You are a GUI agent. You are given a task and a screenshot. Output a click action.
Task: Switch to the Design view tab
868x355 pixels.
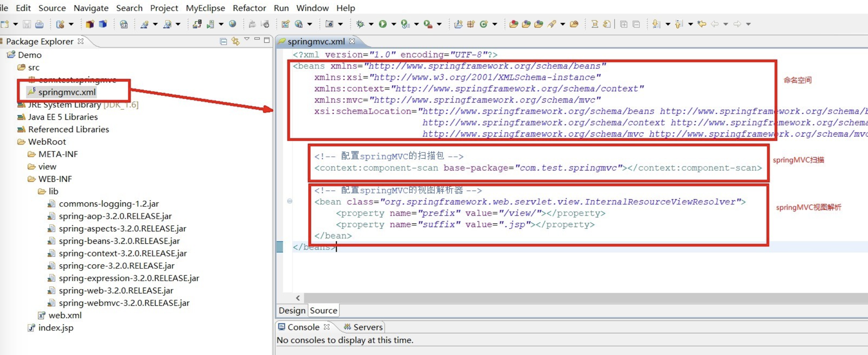(x=291, y=310)
